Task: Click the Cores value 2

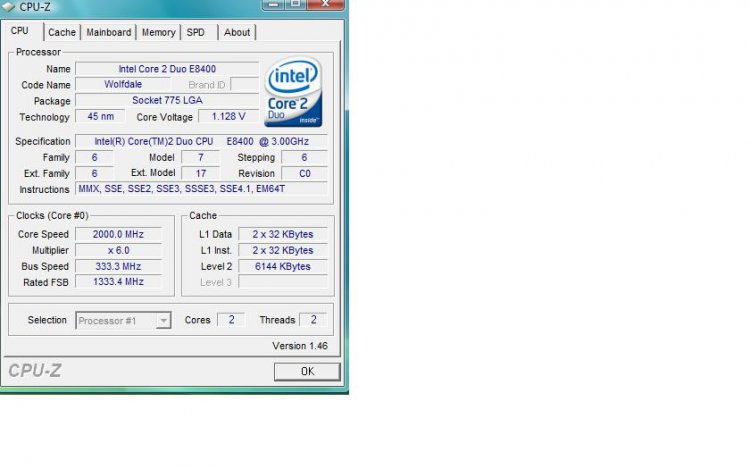Action: click(x=231, y=320)
